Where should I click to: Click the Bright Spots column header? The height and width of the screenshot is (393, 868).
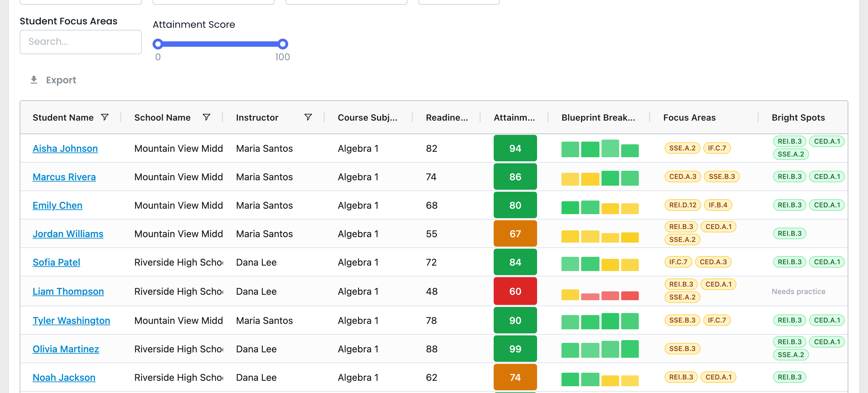(x=798, y=118)
